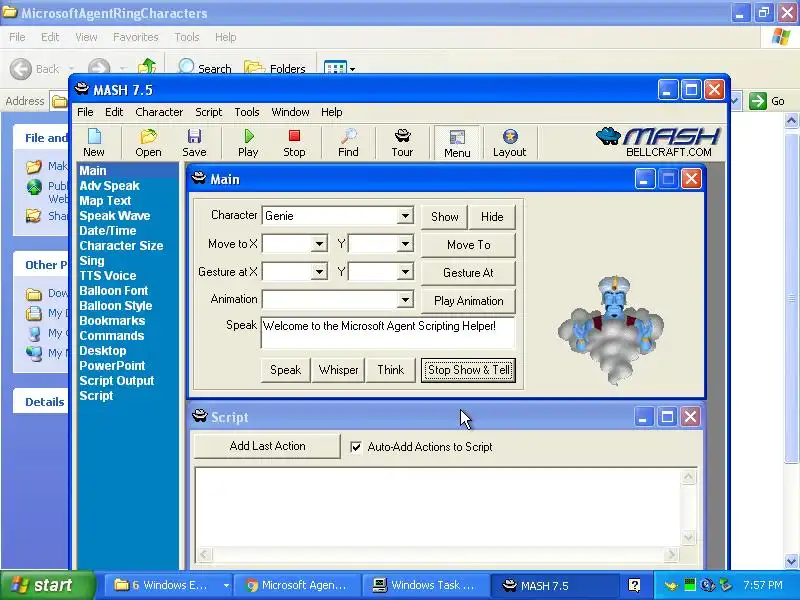Stop playback with the red Stop icon
Image resolution: width=800 pixels, height=600 pixels.
pyautogui.click(x=294, y=143)
